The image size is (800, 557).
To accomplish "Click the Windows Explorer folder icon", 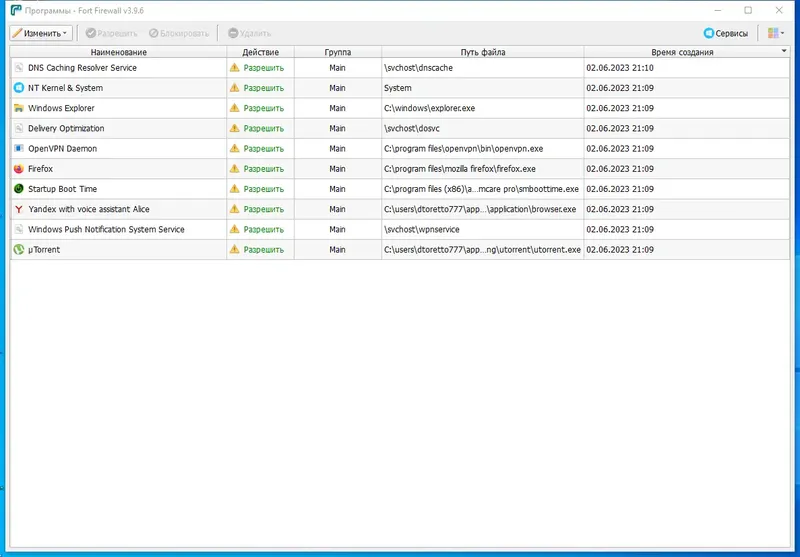I will click(x=19, y=108).
